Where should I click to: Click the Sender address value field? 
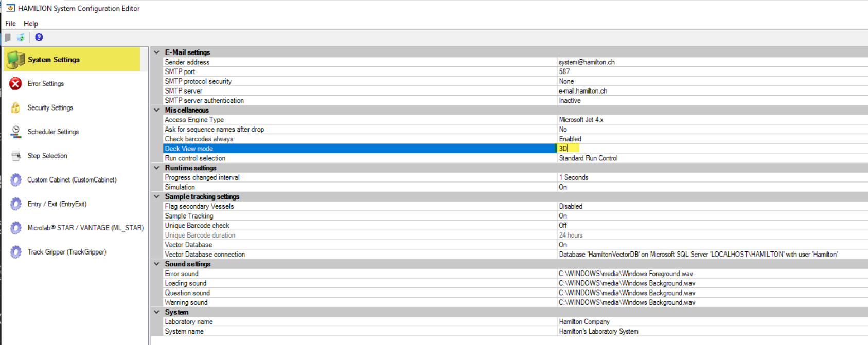712,62
